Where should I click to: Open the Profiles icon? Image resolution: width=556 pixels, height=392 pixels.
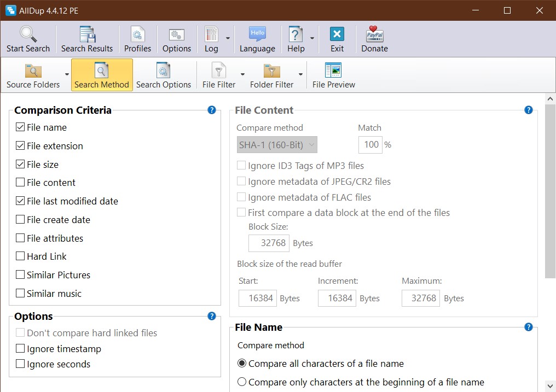point(137,34)
